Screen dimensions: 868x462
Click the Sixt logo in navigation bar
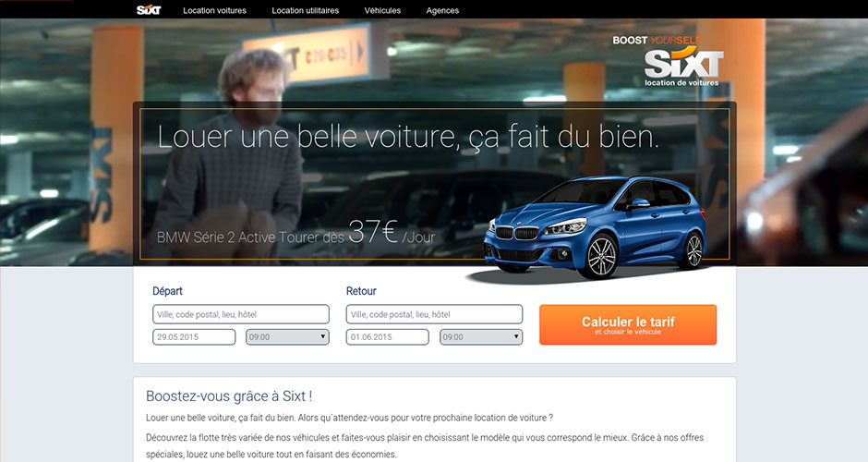(149, 10)
